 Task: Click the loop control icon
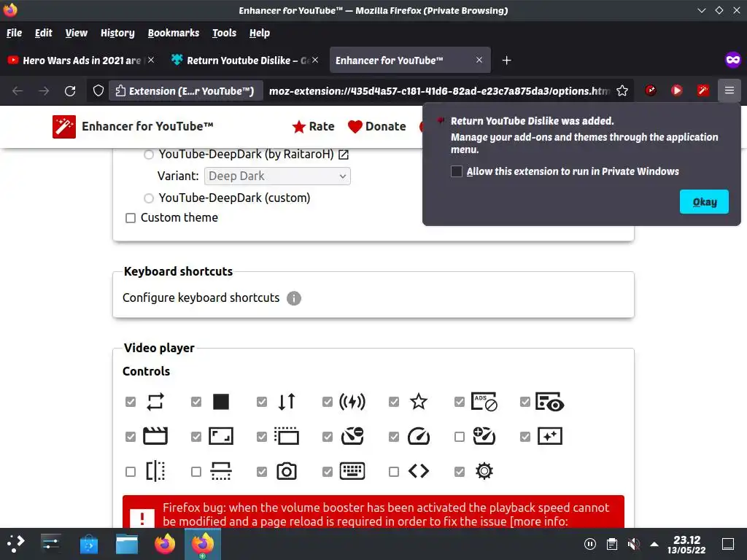pyautogui.click(x=155, y=402)
